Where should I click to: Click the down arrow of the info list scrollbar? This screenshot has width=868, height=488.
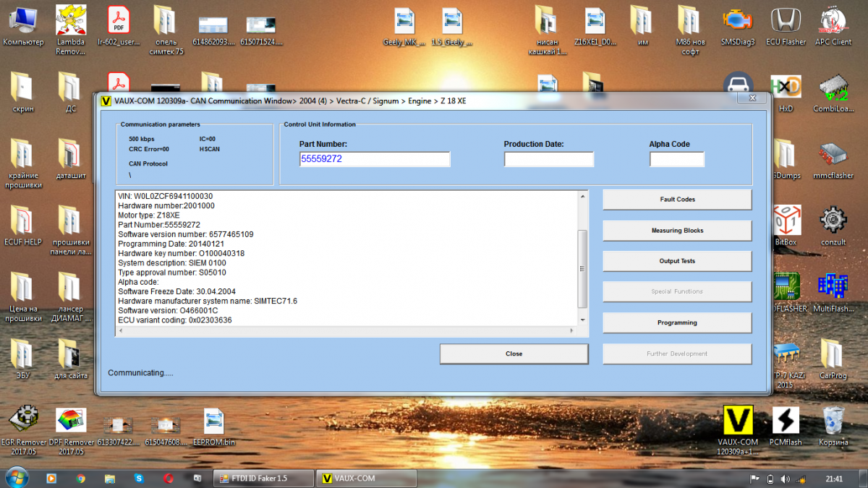[x=582, y=320]
